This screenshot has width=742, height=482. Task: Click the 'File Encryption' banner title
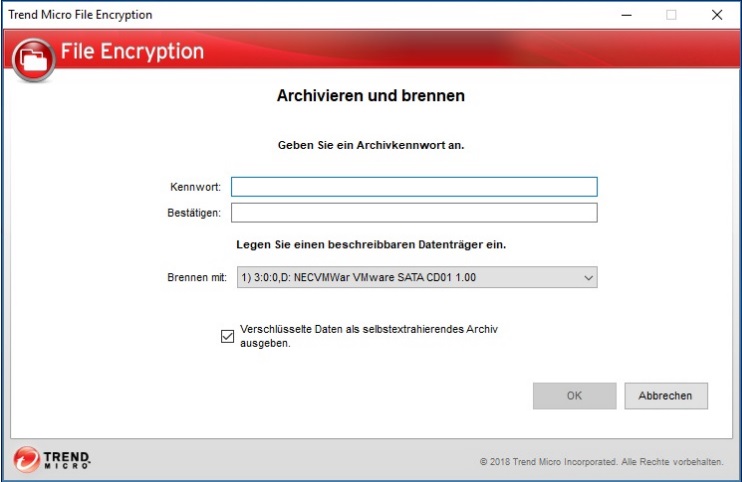click(x=132, y=52)
